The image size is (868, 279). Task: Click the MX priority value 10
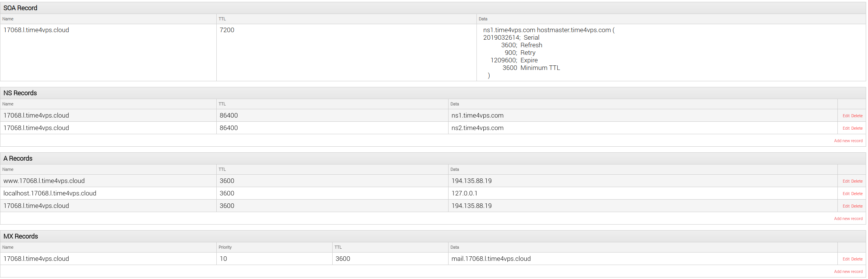tap(224, 259)
